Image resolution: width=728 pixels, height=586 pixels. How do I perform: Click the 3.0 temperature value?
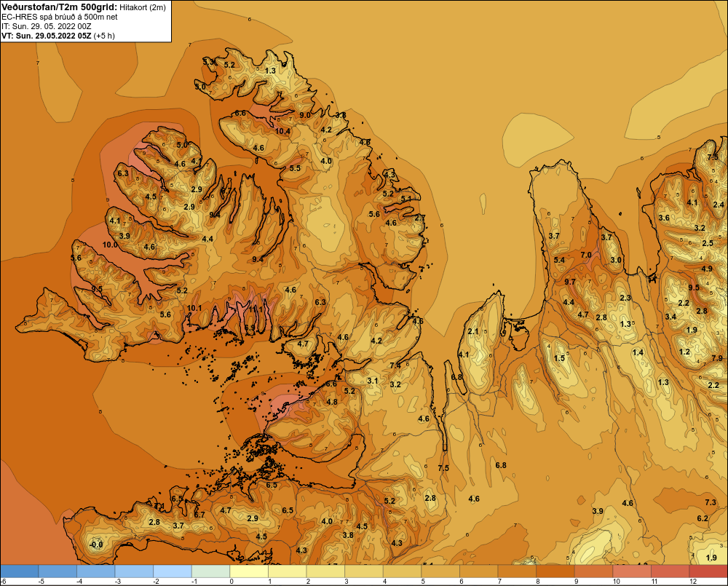pos(616,260)
